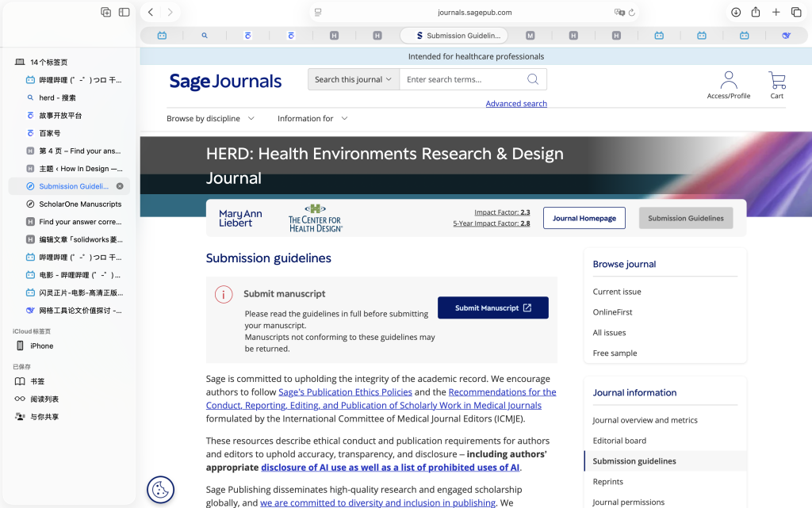
Task: Open Sage's Publication Ethics Policies link
Action: pos(346,392)
